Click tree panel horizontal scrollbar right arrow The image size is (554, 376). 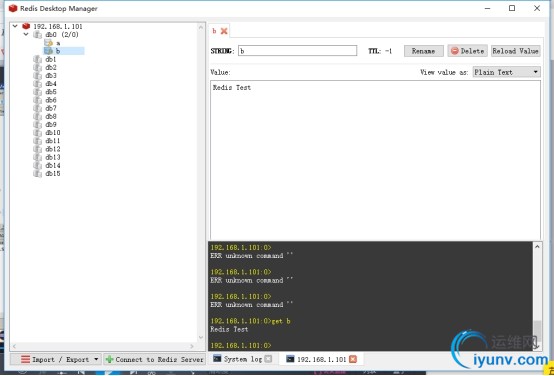click(x=192, y=346)
